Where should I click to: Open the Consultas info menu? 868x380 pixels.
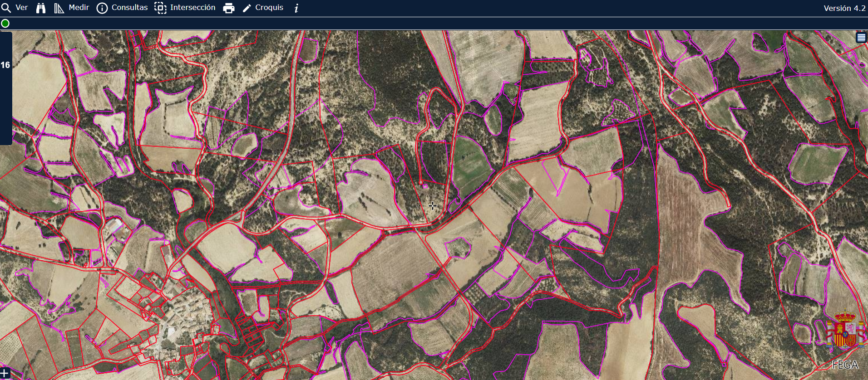tap(122, 8)
